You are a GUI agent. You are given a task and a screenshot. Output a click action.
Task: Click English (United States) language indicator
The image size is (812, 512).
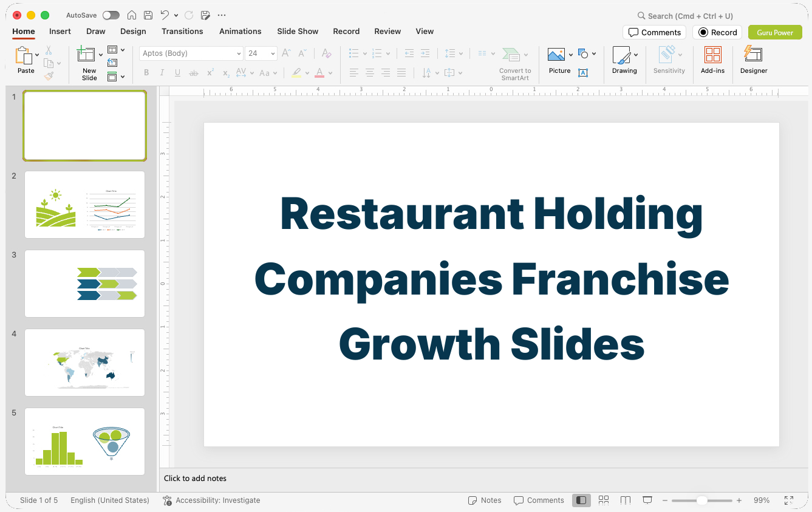pos(110,500)
